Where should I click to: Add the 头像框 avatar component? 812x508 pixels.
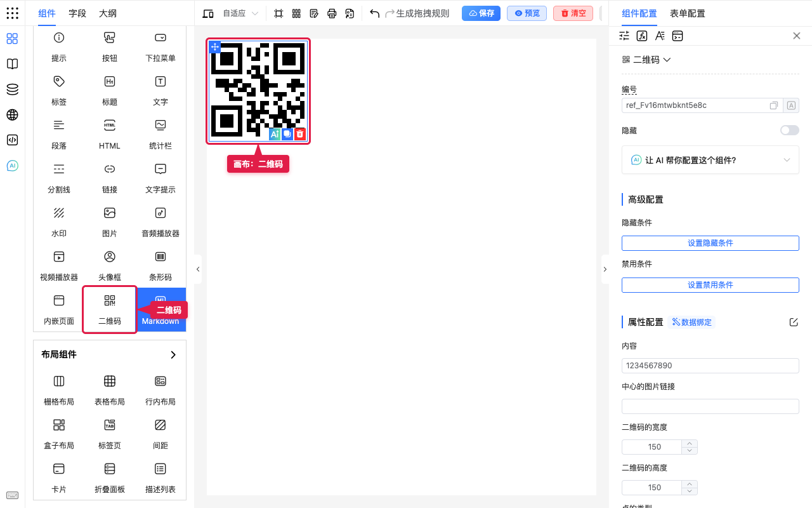point(110,265)
